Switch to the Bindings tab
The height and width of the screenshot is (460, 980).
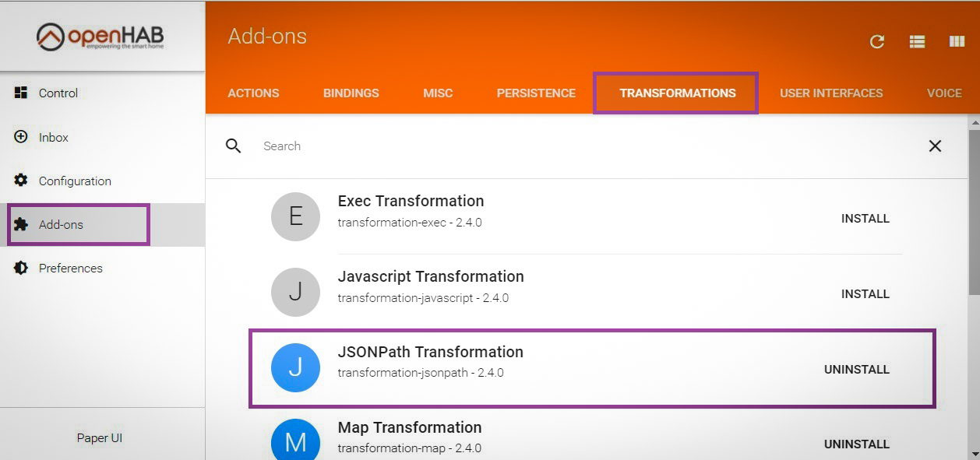(351, 93)
